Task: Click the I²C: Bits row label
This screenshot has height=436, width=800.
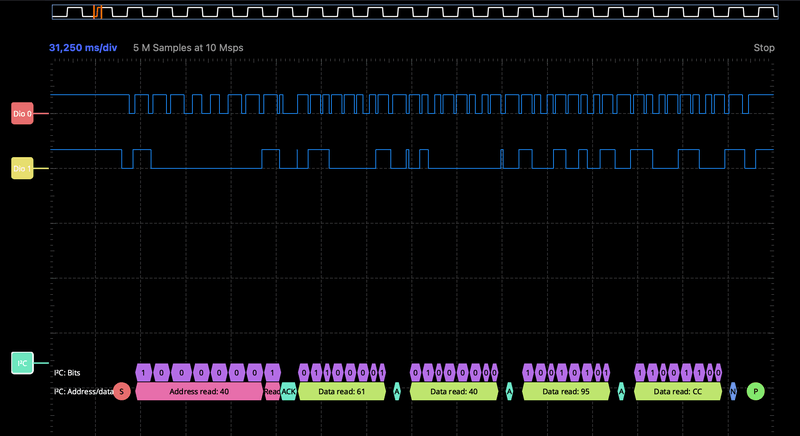Action: [x=67, y=373]
